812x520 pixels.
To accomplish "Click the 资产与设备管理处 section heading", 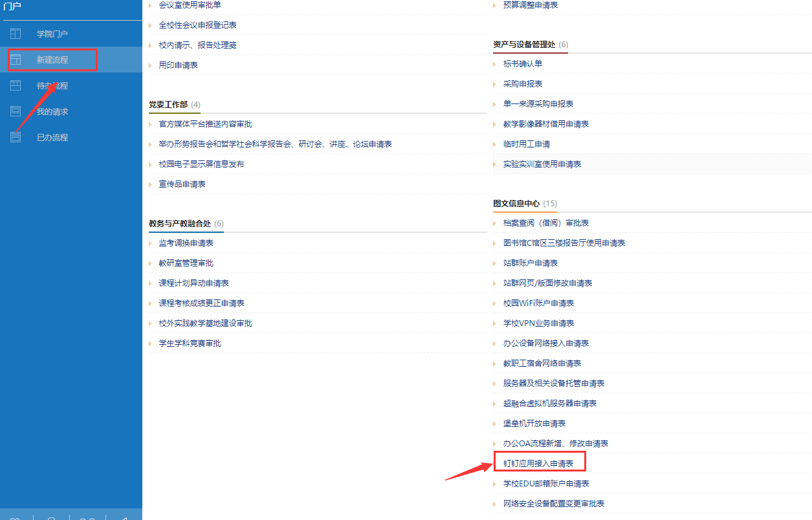I will [x=524, y=44].
